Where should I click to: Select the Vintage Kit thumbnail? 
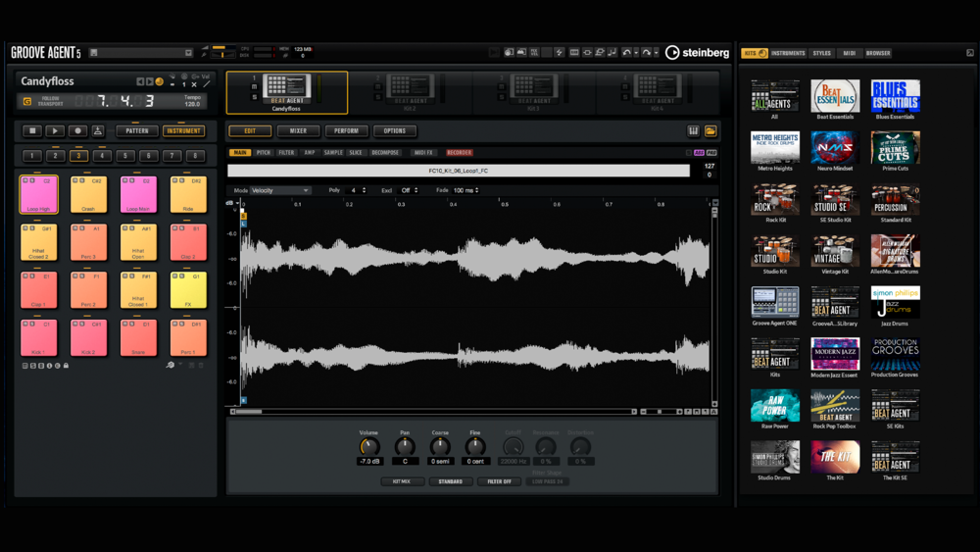click(835, 251)
